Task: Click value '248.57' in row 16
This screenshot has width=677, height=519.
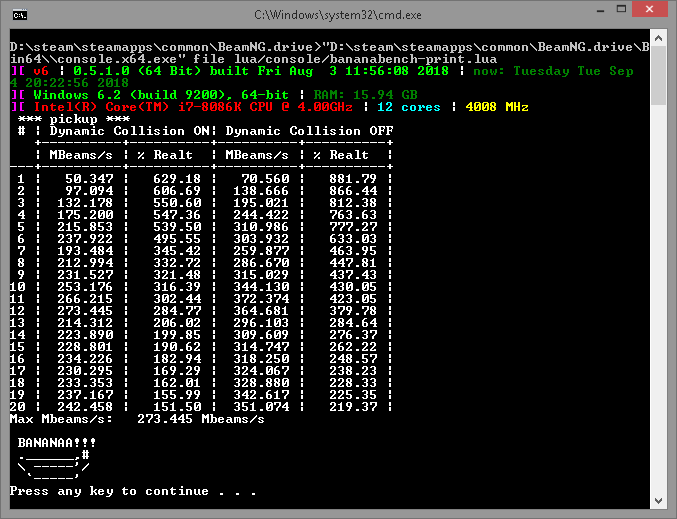Action: 353,359
